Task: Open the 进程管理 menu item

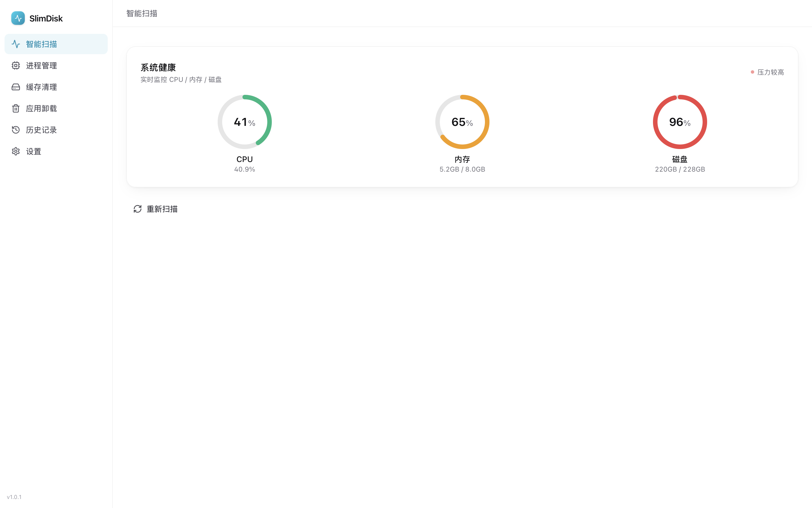Action: (x=56, y=65)
